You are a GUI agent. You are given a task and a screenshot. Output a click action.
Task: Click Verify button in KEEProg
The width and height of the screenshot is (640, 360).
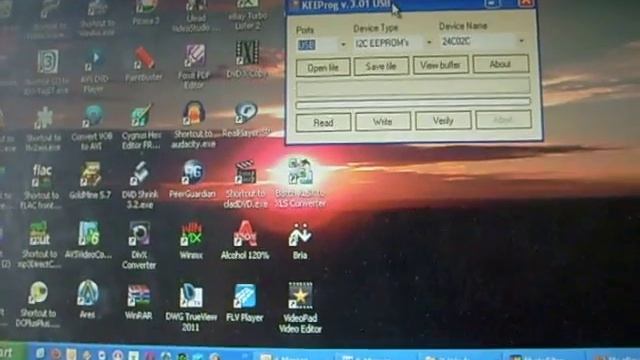(443, 120)
